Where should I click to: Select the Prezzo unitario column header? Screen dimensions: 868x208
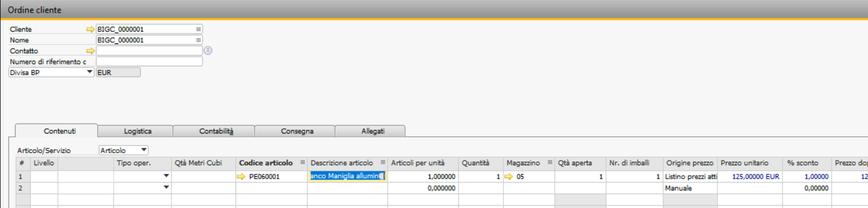[750, 163]
